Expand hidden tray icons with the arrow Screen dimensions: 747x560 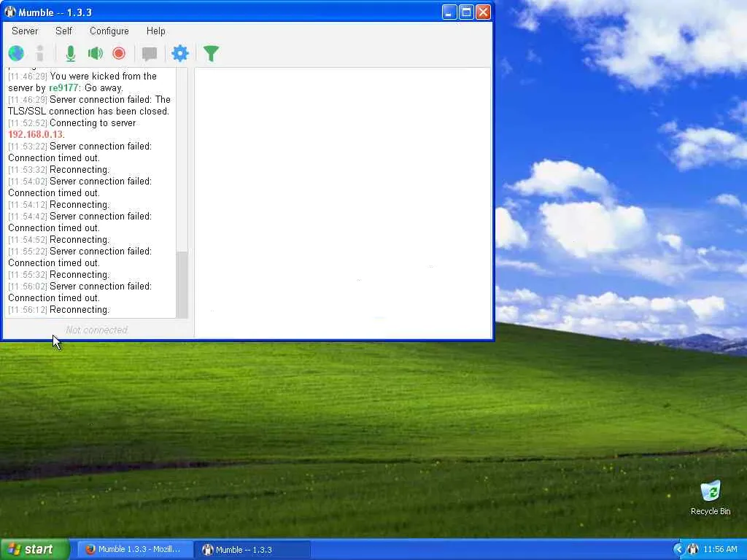[x=678, y=550]
